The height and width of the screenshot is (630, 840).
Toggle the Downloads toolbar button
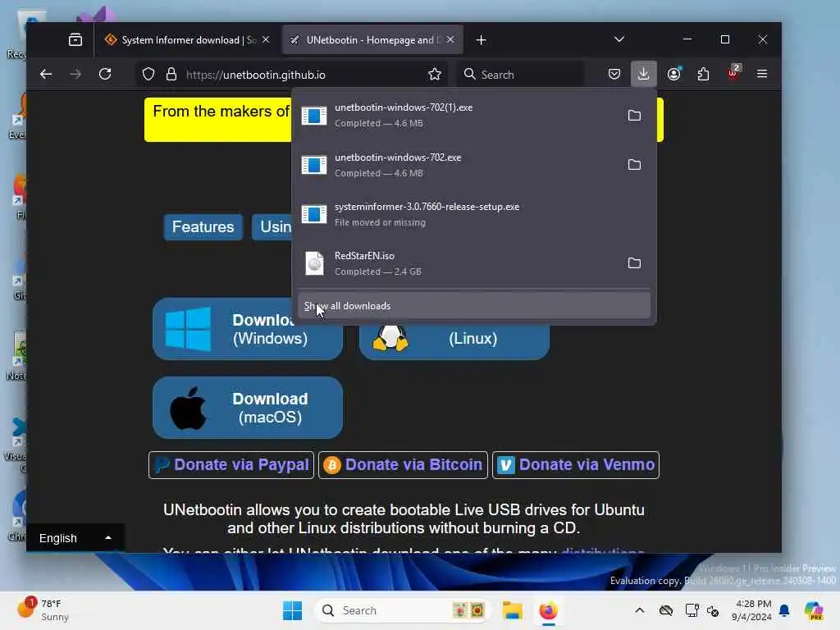tap(643, 74)
